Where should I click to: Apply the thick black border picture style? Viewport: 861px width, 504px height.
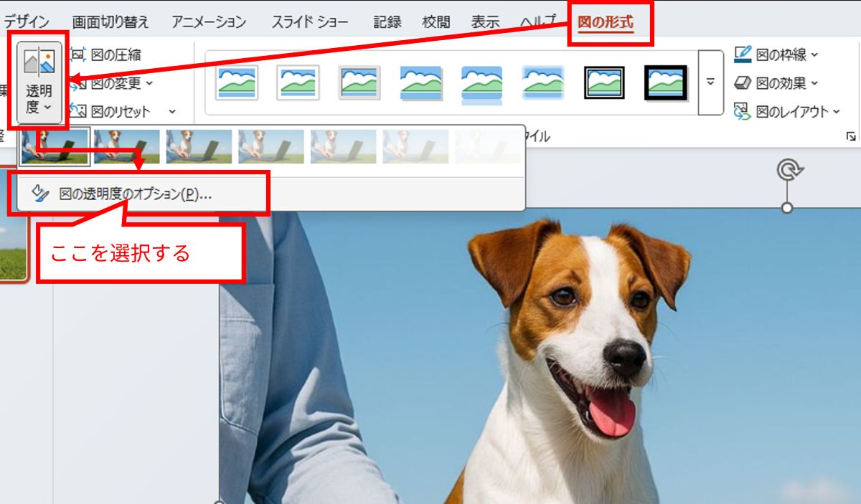[x=665, y=82]
